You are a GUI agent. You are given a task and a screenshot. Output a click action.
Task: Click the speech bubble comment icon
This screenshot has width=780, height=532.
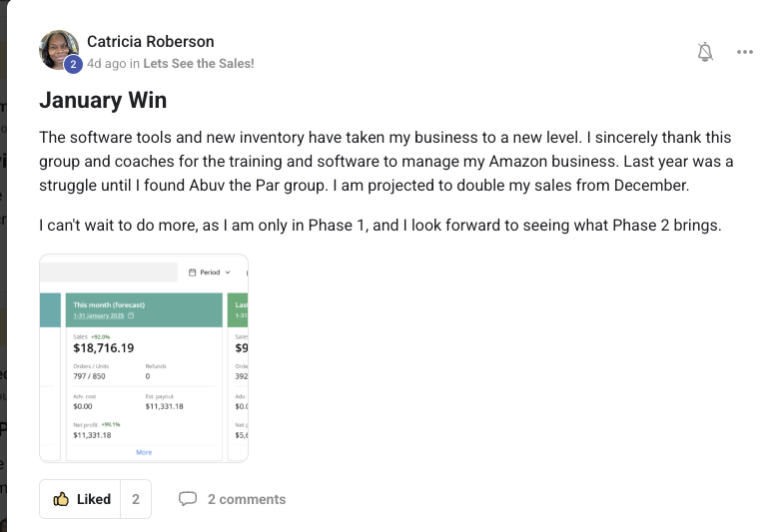pos(187,499)
